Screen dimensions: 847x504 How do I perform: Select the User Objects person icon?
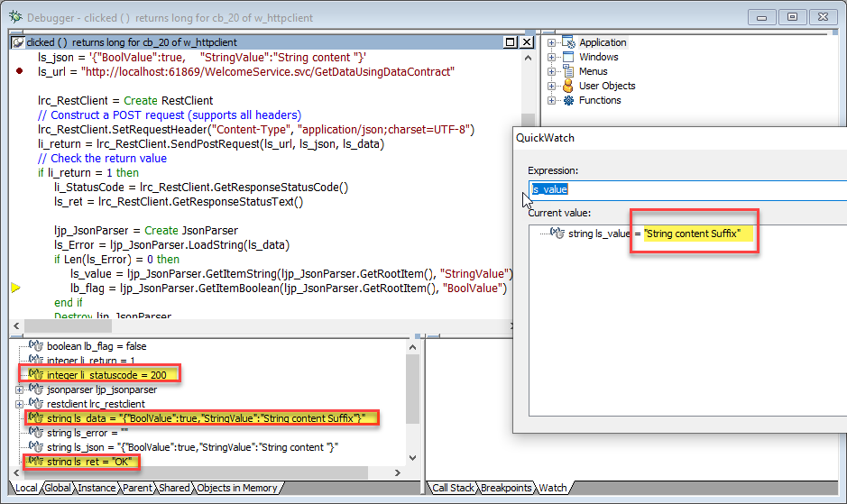(x=568, y=86)
